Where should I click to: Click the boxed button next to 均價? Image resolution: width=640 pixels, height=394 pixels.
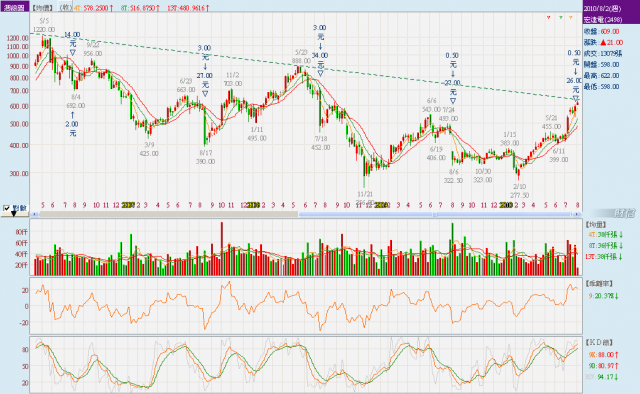pos(65,7)
